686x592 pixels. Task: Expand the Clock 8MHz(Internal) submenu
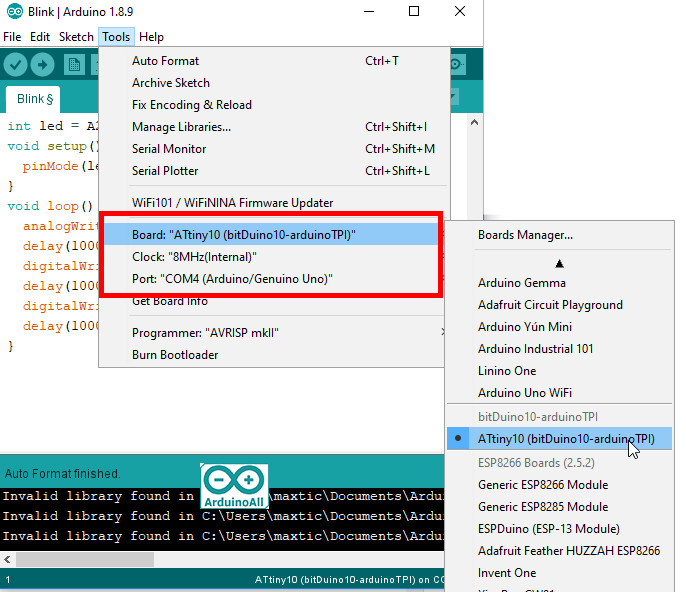pyautogui.click(x=271, y=257)
